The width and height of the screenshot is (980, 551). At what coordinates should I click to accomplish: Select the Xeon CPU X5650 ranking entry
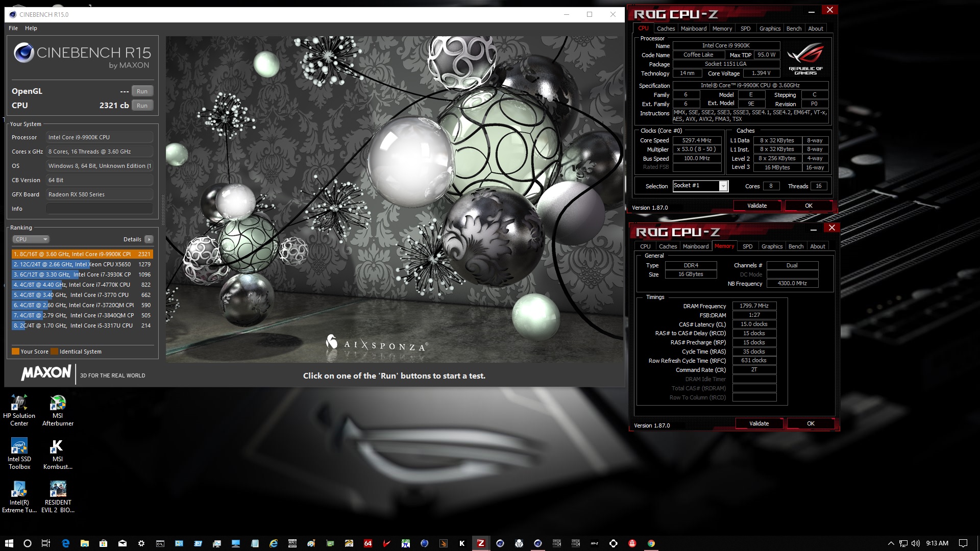[82, 264]
